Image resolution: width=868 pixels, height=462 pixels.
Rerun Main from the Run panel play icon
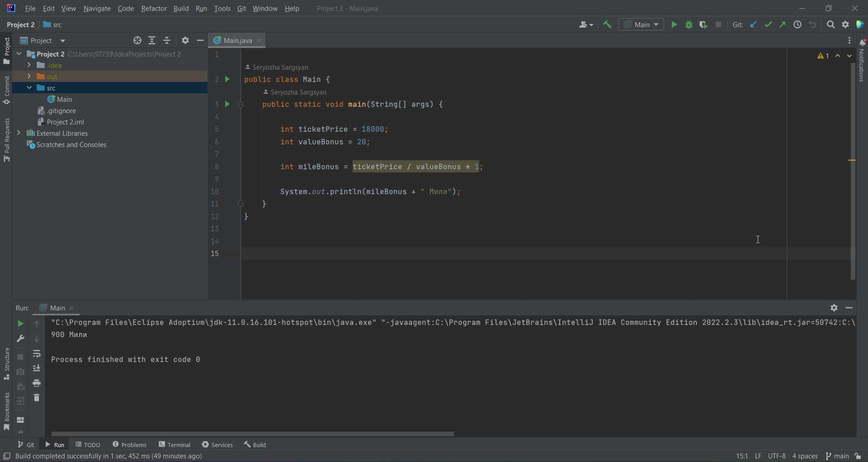click(x=20, y=324)
